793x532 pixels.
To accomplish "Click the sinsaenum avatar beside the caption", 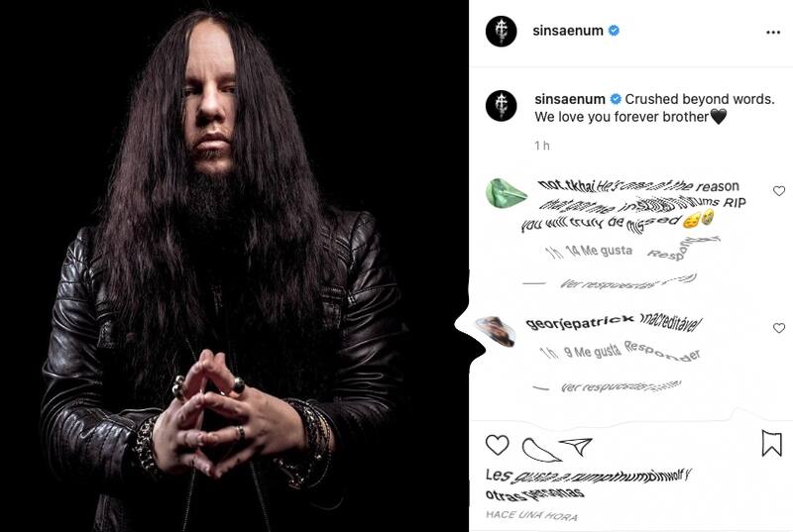I will pos(501,106).
